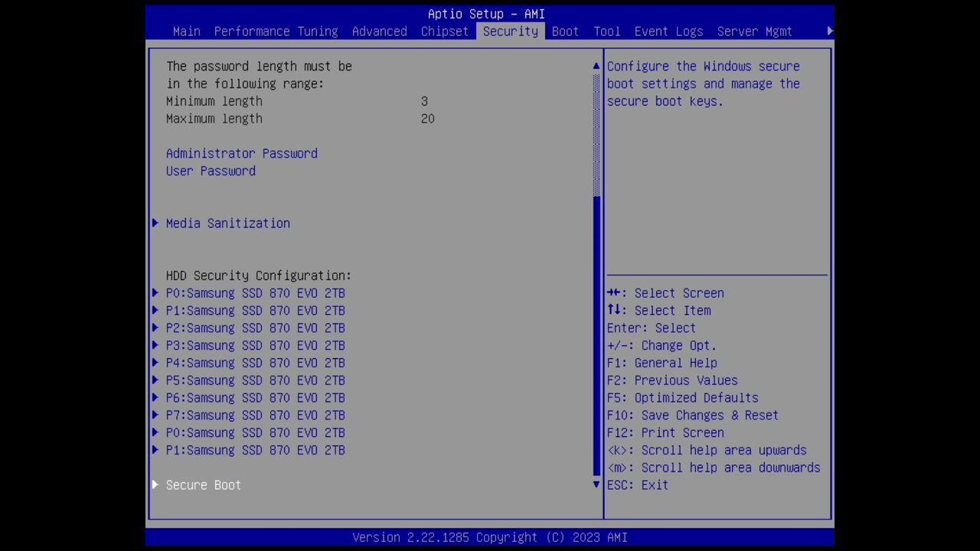The width and height of the screenshot is (980, 551).
Task: Click HDD Security Configuration heading
Action: coord(259,275)
